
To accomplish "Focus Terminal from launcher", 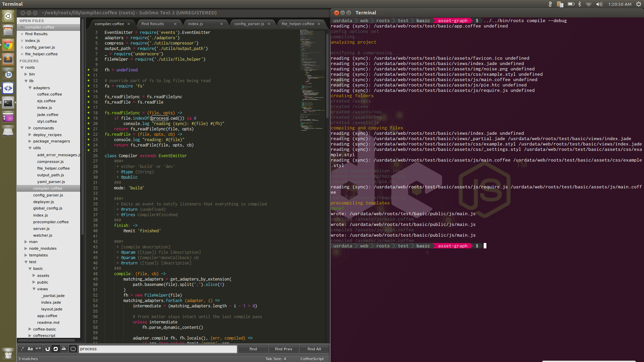I will pyautogui.click(x=8, y=103).
